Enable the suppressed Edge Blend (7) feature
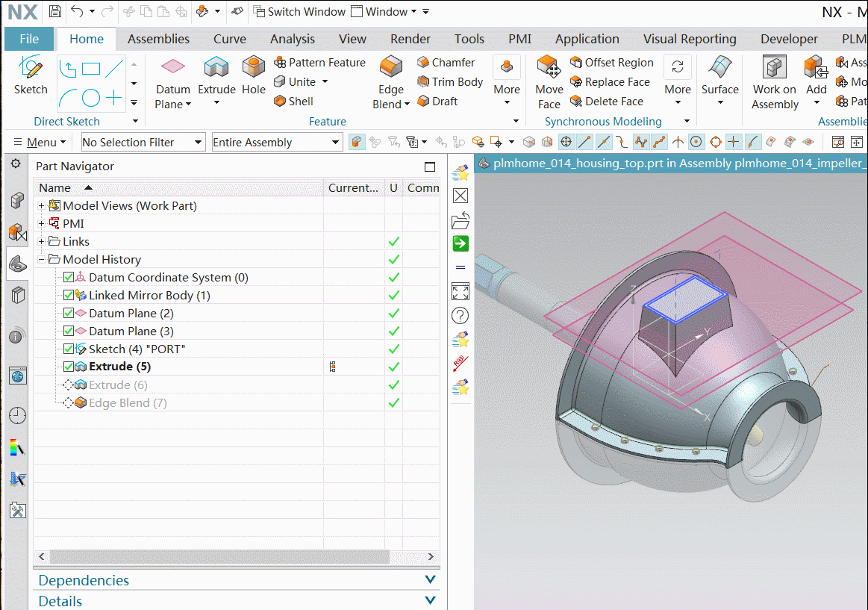Image resolution: width=868 pixels, height=610 pixels. coord(68,403)
